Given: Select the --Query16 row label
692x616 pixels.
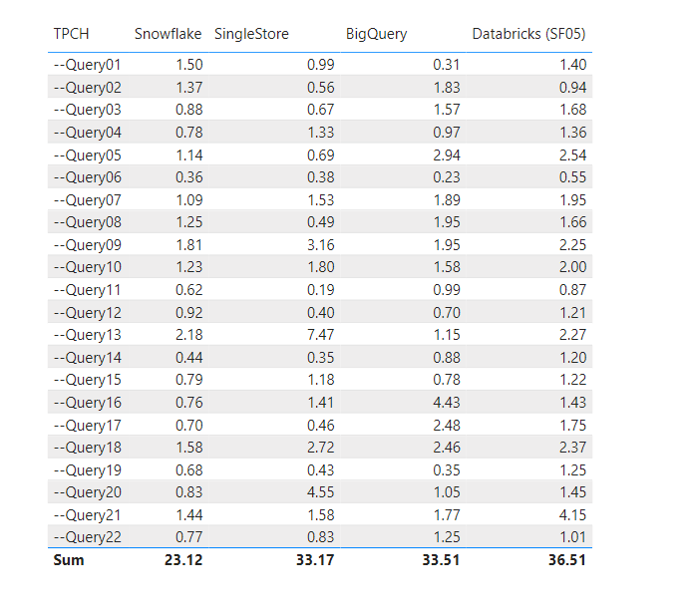Looking at the screenshot, I should 85,403.
